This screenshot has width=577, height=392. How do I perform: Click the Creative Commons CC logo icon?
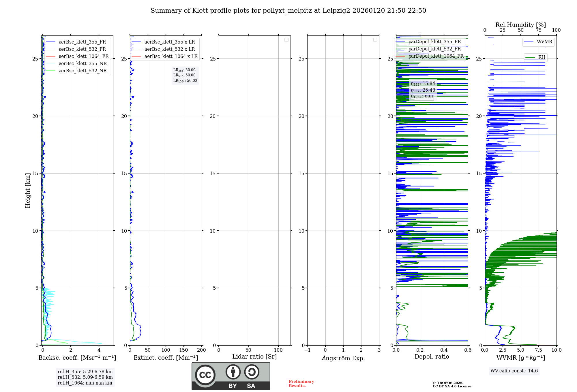205,375
